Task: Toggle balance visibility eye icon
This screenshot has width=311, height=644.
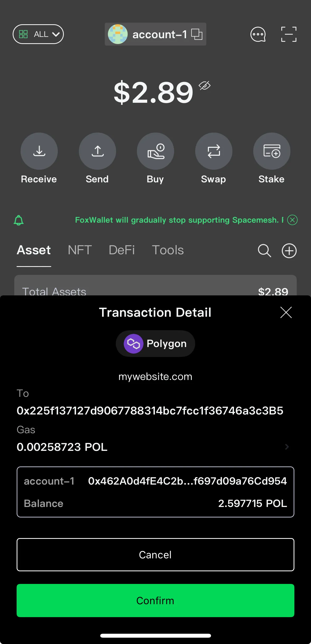Action: click(204, 85)
